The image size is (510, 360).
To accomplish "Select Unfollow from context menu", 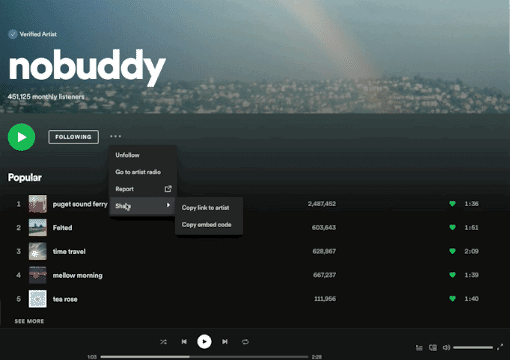I will coord(142,155).
